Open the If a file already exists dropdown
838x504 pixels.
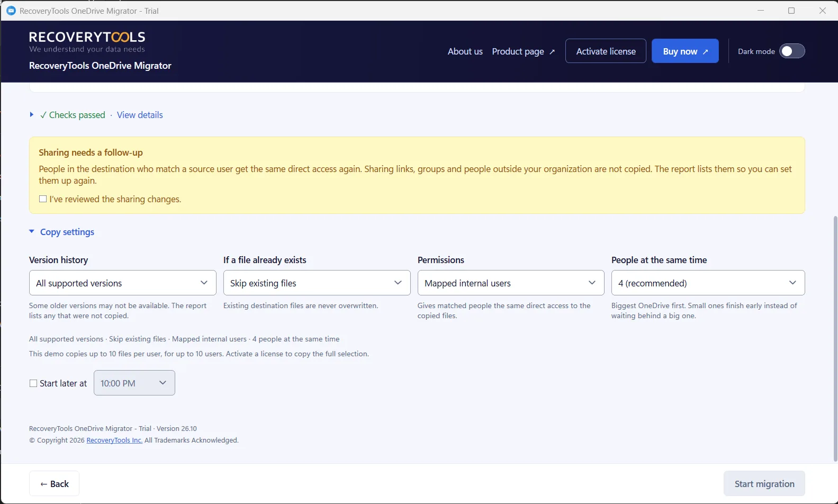(317, 283)
